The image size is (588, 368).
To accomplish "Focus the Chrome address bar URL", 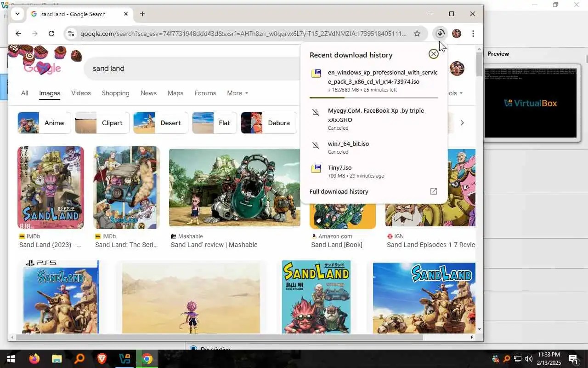I will [243, 34].
